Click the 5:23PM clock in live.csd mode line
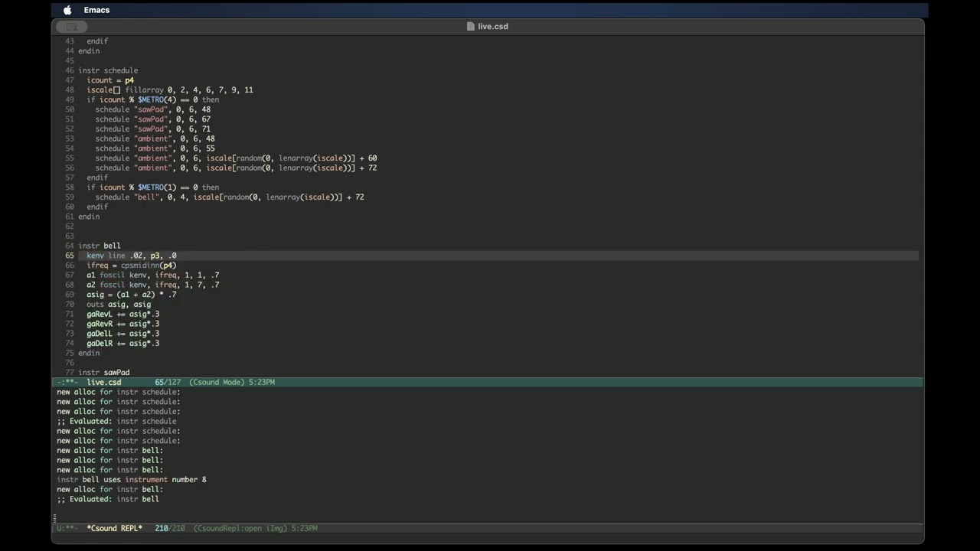 click(x=261, y=382)
